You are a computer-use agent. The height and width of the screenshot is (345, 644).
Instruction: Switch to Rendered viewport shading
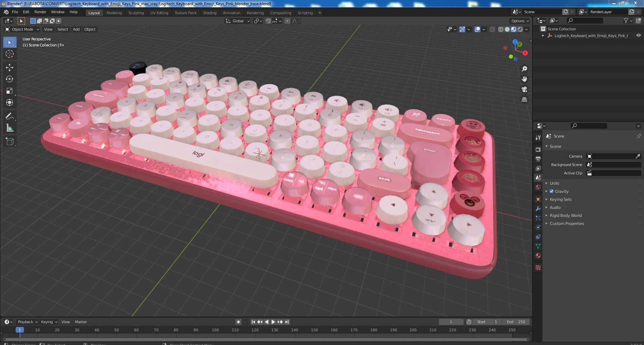(520, 29)
